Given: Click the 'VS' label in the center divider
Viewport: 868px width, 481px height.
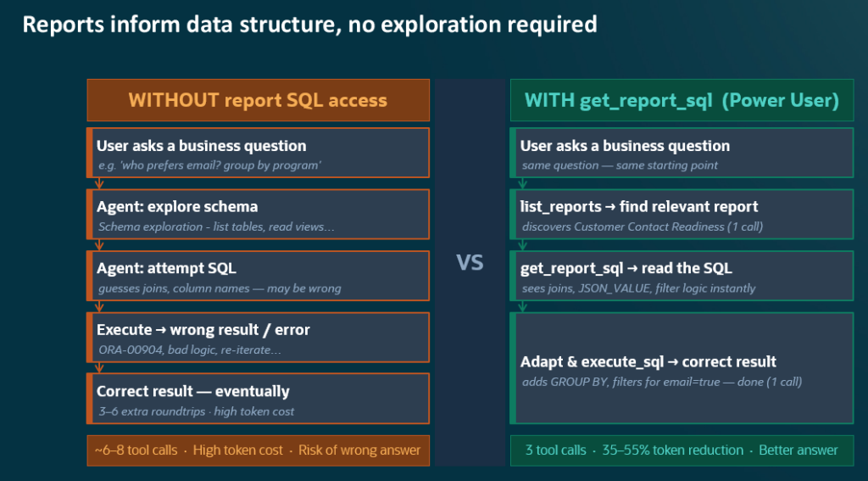Looking at the screenshot, I should point(470,263).
